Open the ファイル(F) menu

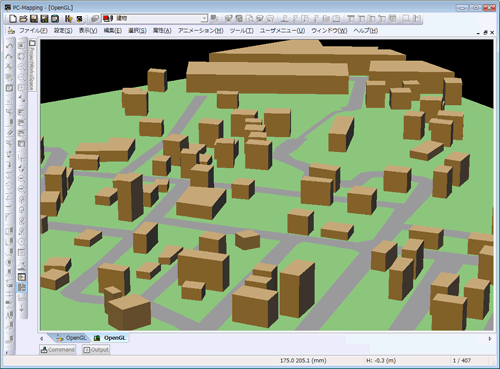[x=33, y=31]
